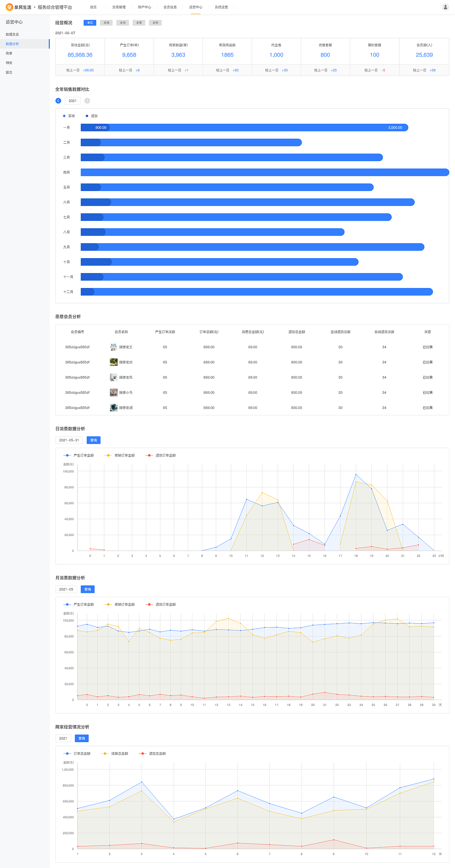Screen dimensions: 455x868
Task: Toggle 结算总金额 legend in merchant chart
Action: pyautogui.click(x=114, y=753)
